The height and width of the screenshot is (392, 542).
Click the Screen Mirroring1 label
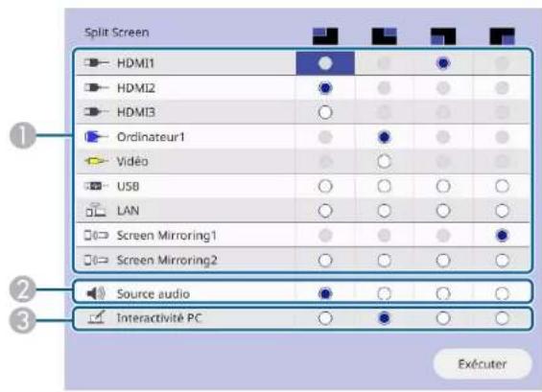pyautogui.click(x=167, y=236)
